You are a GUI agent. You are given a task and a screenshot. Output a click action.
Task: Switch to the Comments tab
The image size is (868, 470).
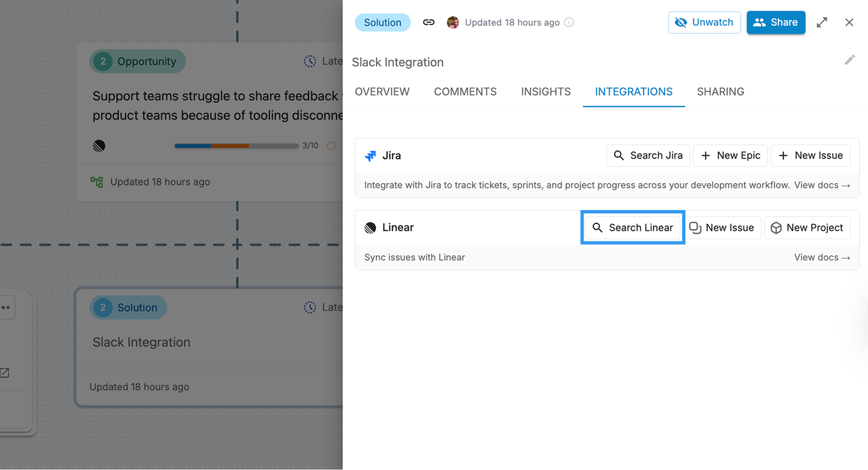pyautogui.click(x=465, y=92)
